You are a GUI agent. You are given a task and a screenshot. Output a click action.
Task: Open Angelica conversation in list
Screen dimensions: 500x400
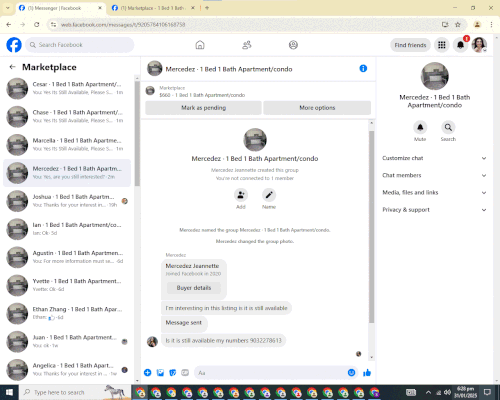[67, 369]
